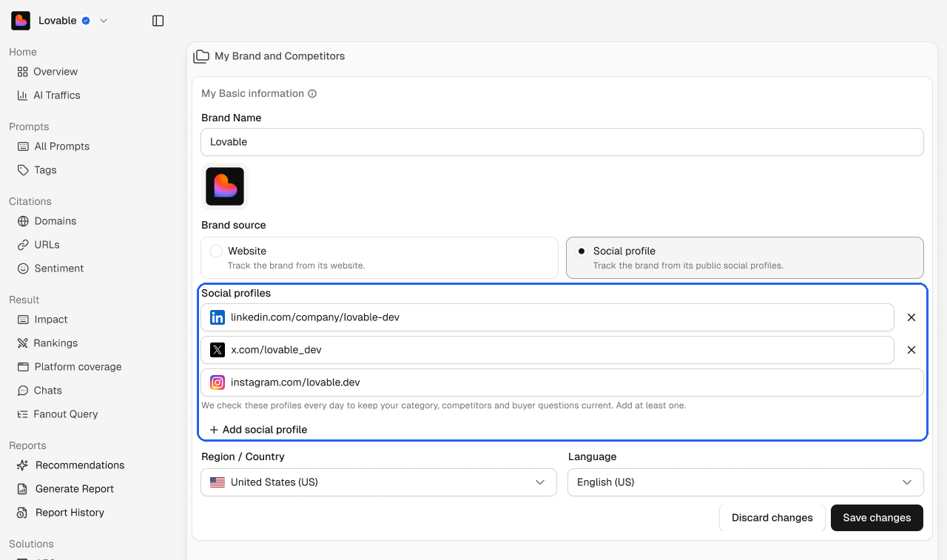The height and width of the screenshot is (560, 947).
Task: Click Add social profile
Action: point(258,430)
